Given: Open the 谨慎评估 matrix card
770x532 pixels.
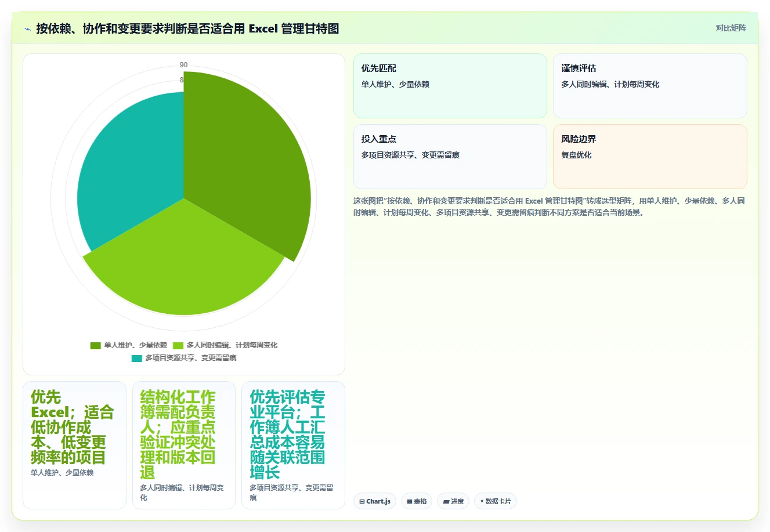Looking at the screenshot, I should (x=650, y=86).
